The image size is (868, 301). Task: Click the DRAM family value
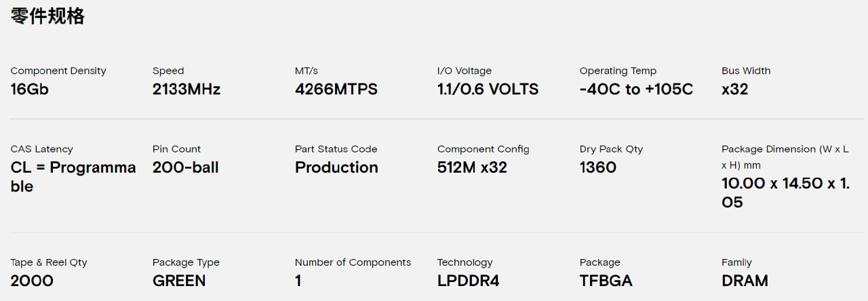(745, 281)
